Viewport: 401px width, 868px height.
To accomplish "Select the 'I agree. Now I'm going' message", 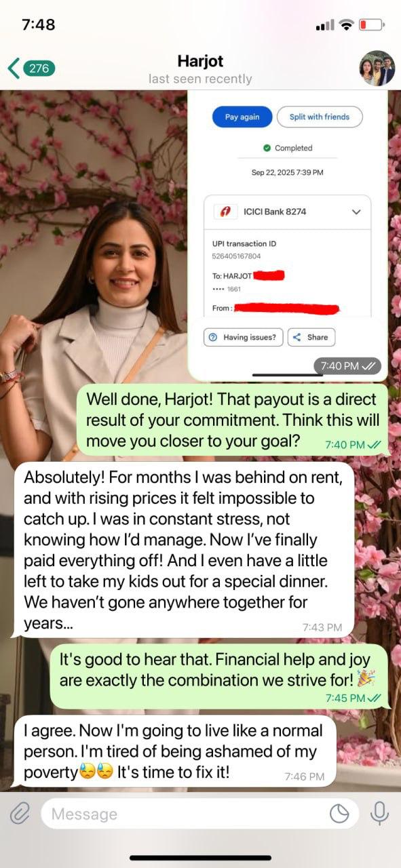I will [174, 751].
